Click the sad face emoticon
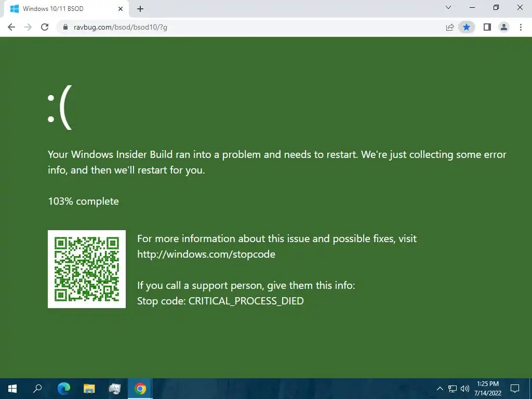 [60, 108]
